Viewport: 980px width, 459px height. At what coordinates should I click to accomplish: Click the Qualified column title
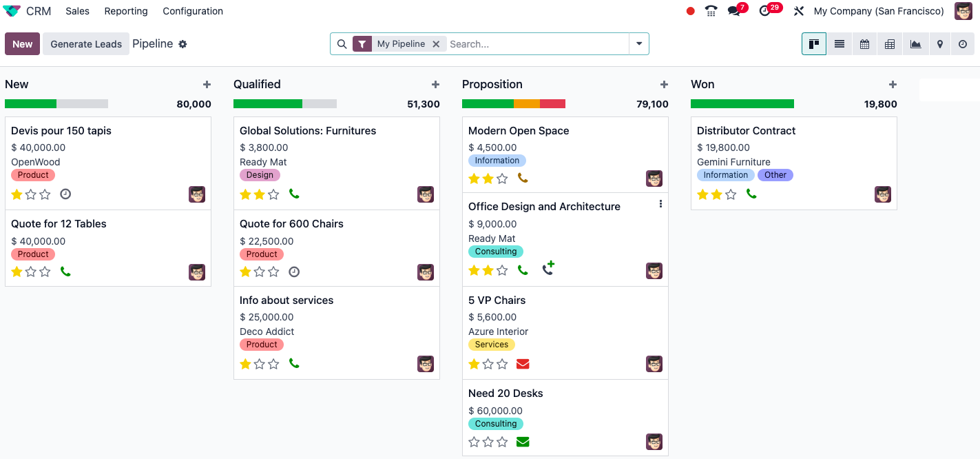[257, 84]
